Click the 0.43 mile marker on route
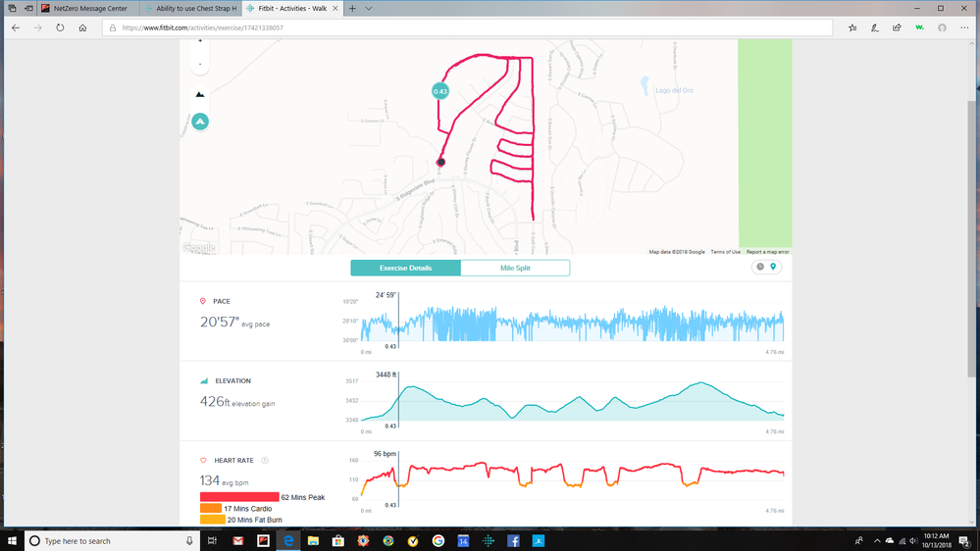Viewport: 980px width, 551px height. [440, 91]
